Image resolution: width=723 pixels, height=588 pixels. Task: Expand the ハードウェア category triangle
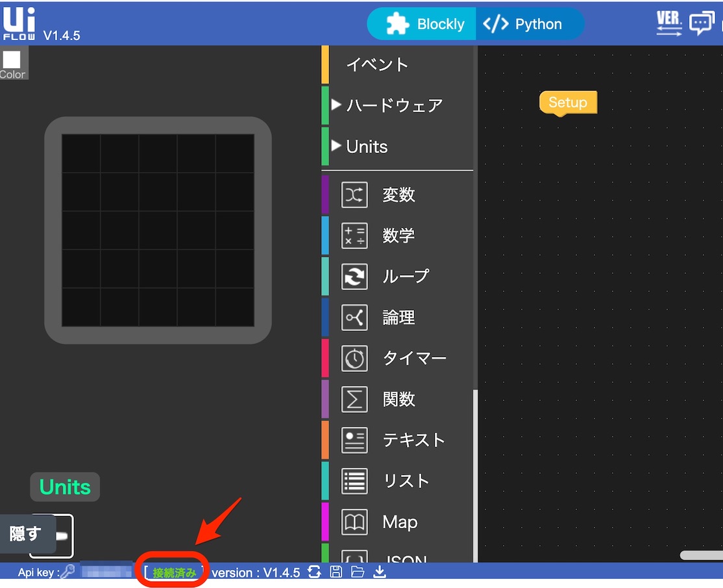tap(336, 105)
